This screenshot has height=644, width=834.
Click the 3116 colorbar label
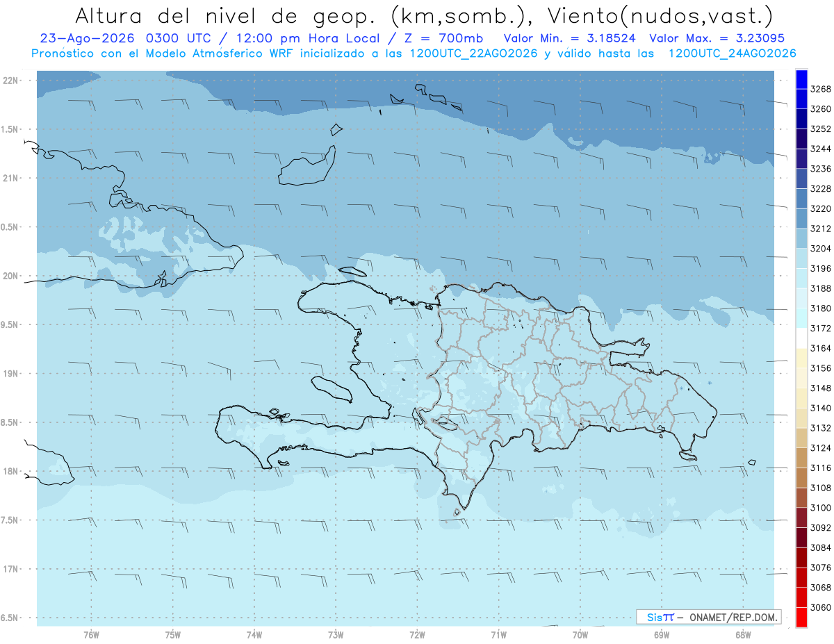click(821, 468)
